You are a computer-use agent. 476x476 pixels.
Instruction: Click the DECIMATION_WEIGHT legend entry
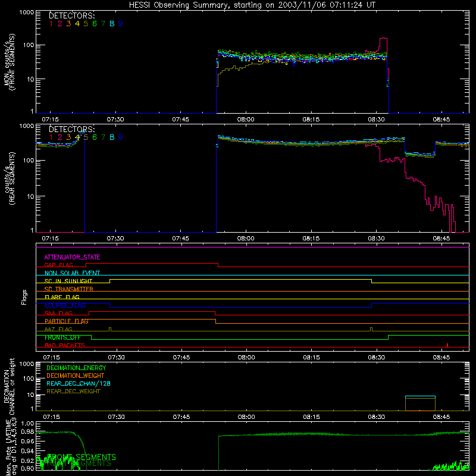(76, 375)
